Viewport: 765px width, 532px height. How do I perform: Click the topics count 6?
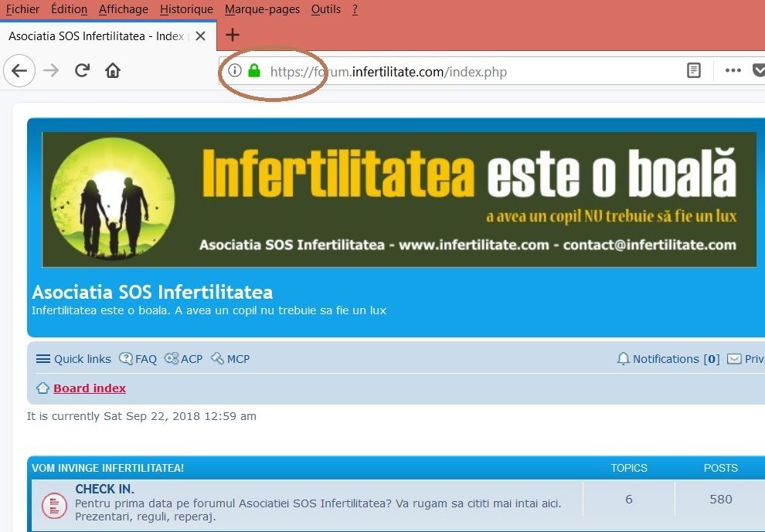[629, 500]
